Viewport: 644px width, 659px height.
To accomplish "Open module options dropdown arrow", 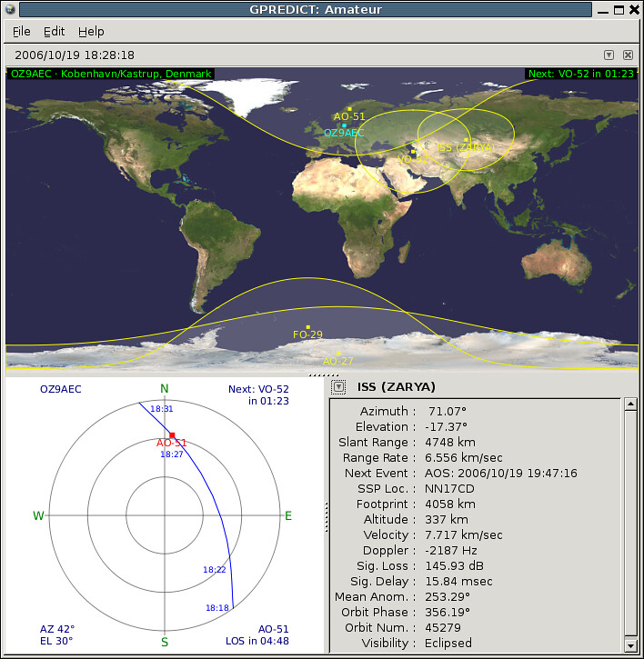I will tap(609, 55).
